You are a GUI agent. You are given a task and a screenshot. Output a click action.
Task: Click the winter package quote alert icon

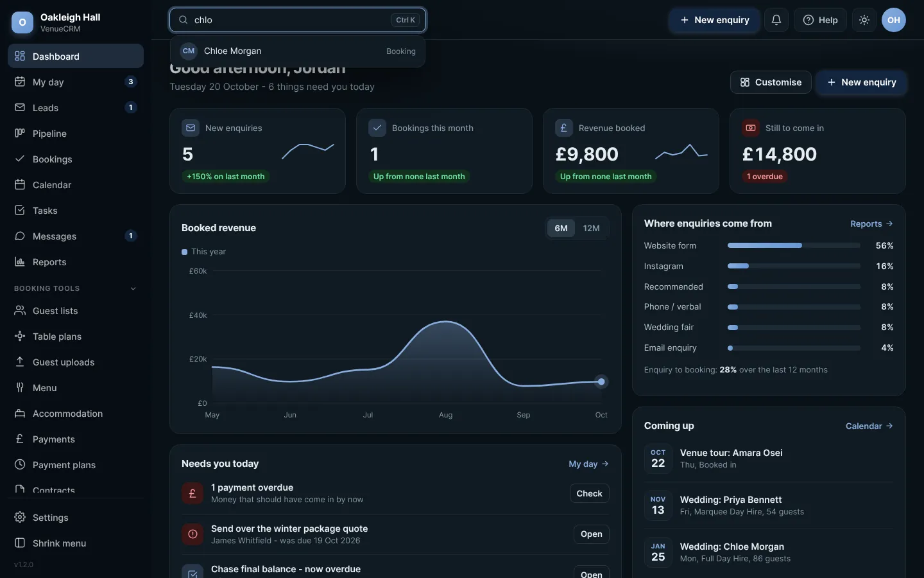coord(193,534)
